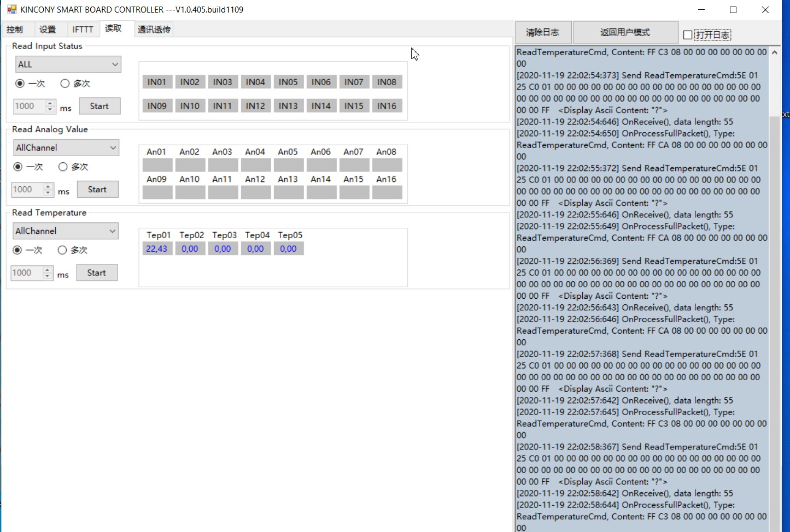Click the app icon in title bar
The image size is (790, 532).
(11, 9)
